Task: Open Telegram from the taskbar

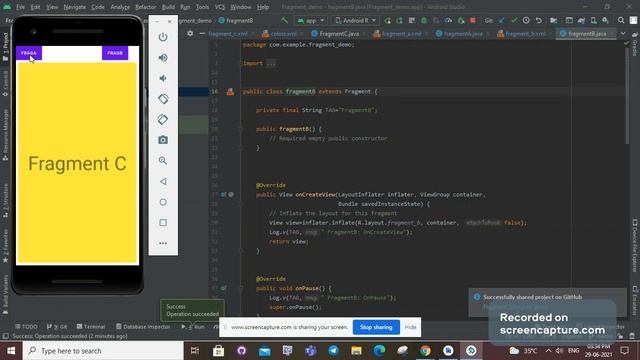Action: point(333,351)
